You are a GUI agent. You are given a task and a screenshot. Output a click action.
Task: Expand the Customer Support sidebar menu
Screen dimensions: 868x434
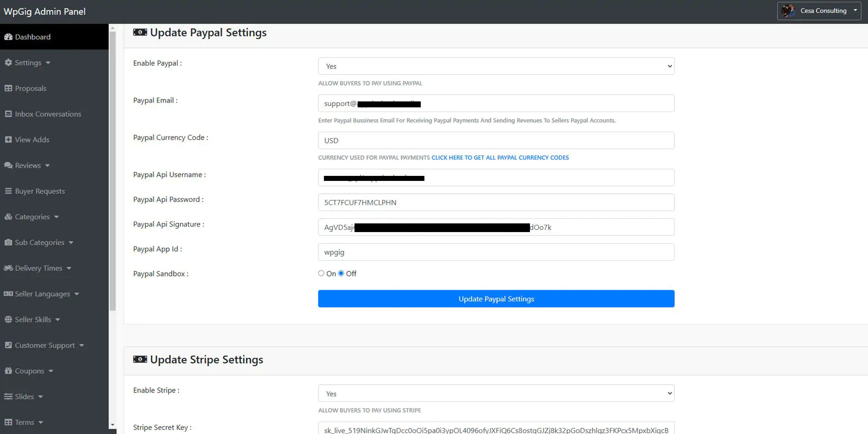44,345
